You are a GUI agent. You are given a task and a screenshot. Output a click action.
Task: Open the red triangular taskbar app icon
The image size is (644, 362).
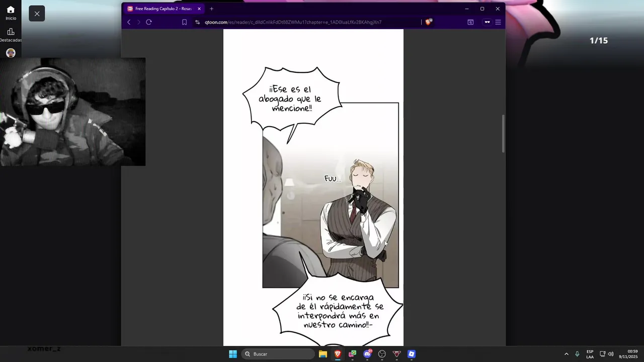click(x=397, y=354)
